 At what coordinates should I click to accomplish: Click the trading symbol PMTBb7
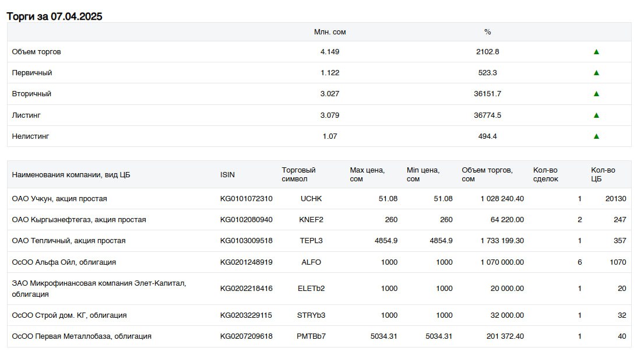311,336
